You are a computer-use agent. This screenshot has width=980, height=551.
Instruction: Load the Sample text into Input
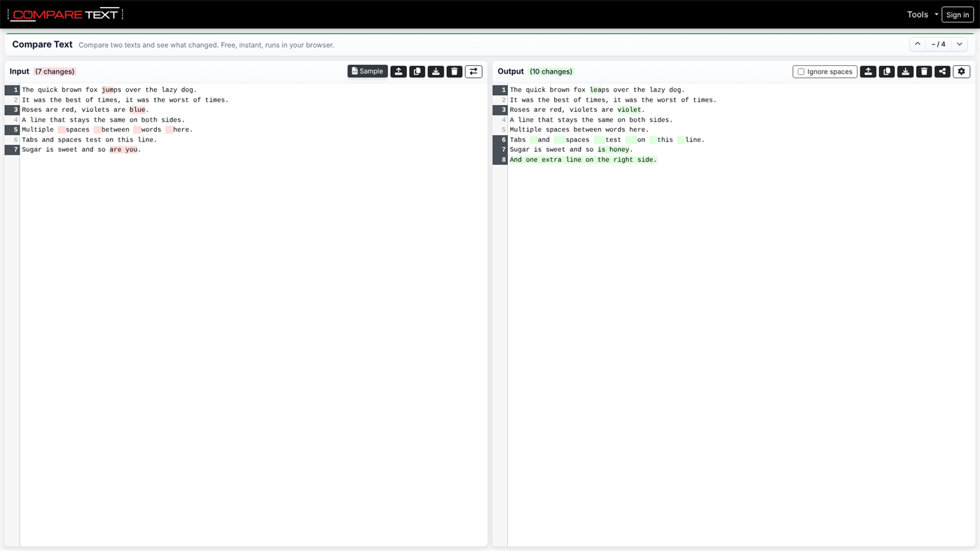coord(367,71)
